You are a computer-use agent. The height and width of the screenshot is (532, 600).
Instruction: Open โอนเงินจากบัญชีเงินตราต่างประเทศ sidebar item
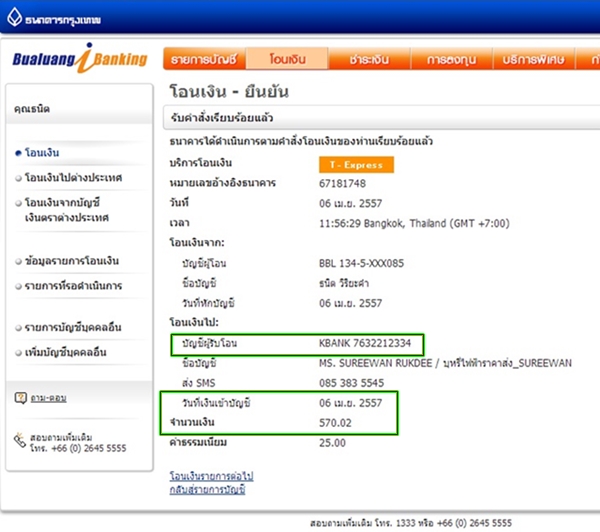67,210
